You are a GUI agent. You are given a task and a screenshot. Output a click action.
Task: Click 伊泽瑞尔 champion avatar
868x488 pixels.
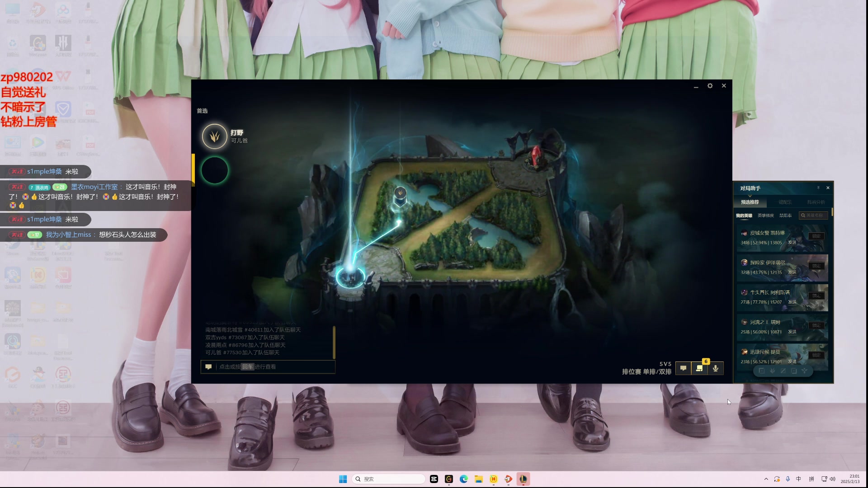[x=744, y=263]
